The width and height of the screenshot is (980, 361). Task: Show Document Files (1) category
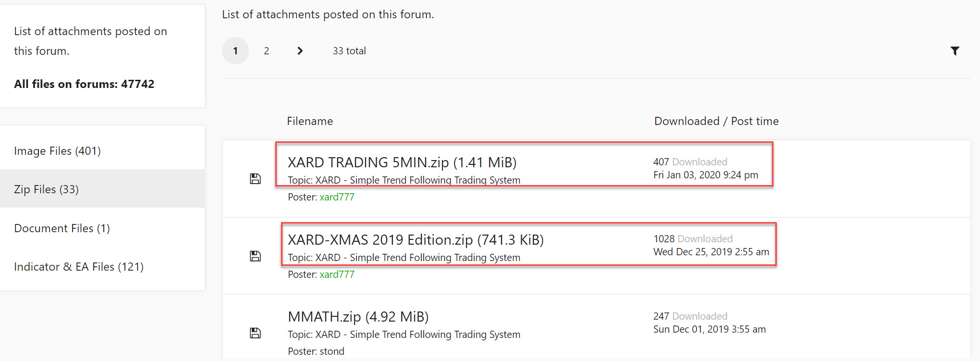[62, 228]
